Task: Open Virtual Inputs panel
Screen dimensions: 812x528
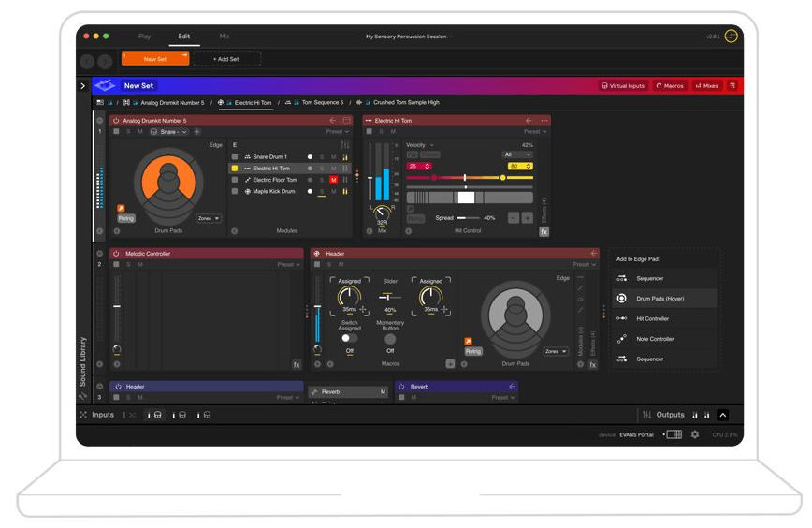Action: click(623, 85)
